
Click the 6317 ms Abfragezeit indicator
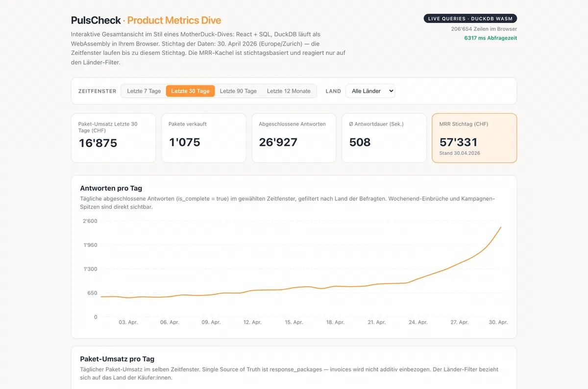490,38
